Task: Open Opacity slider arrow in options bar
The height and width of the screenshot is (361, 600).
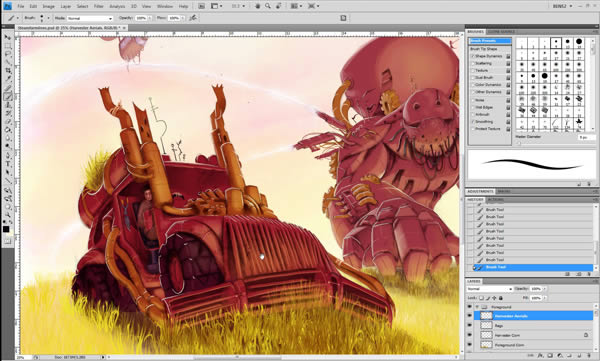Action: click(150, 18)
